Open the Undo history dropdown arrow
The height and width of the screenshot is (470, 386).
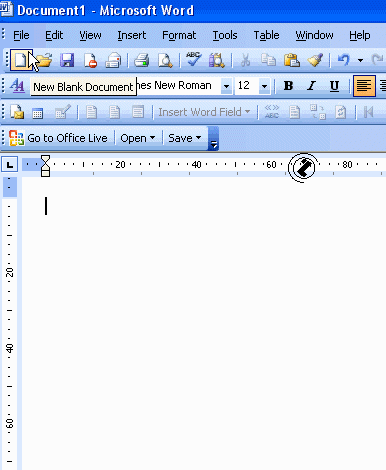click(360, 61)
